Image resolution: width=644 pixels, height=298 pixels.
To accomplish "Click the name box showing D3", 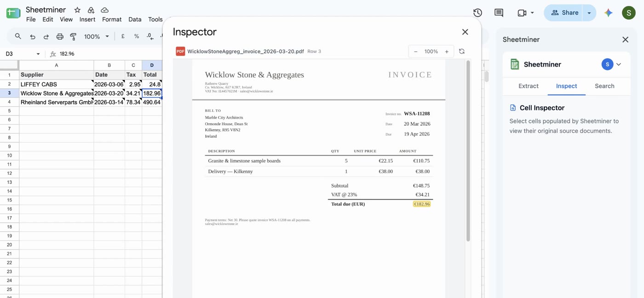I will coord(18,54).
